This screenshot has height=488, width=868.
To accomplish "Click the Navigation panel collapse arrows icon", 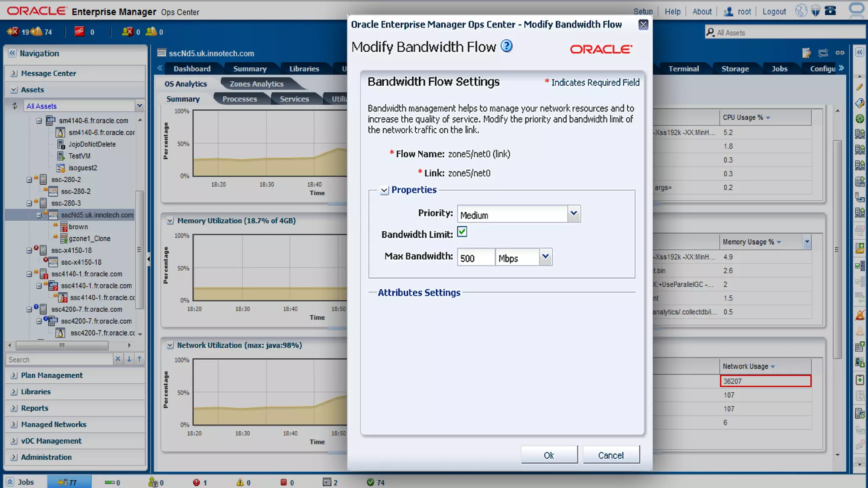I will click(x=12, y=53).
